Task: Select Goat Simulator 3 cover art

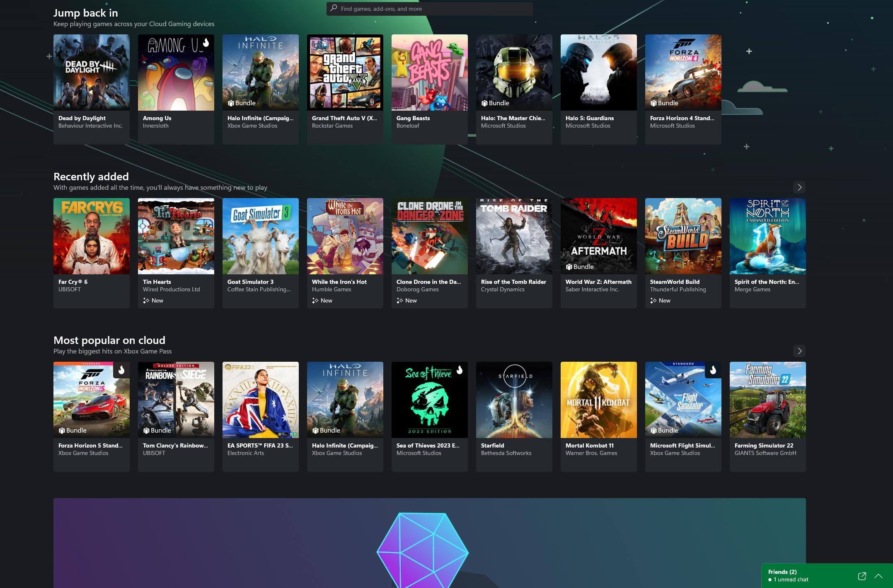Action: [260, 236]
